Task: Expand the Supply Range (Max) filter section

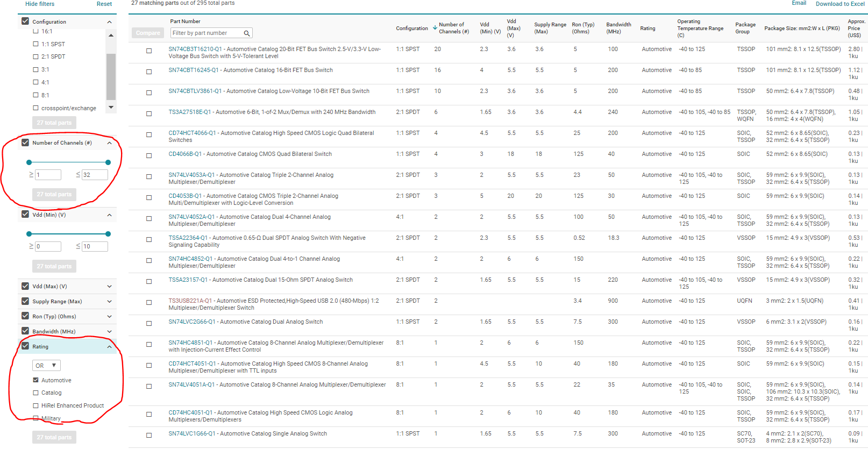Action: point(110,302)
